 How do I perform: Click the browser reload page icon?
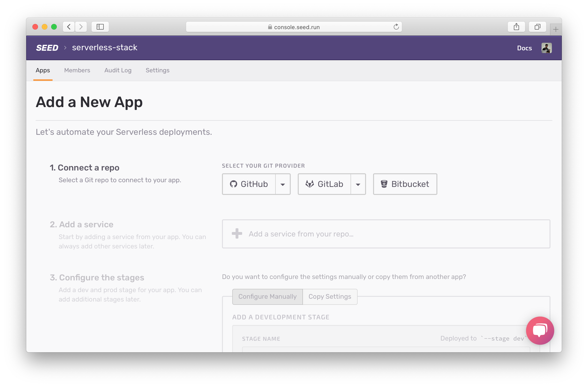tap(396, 27)
